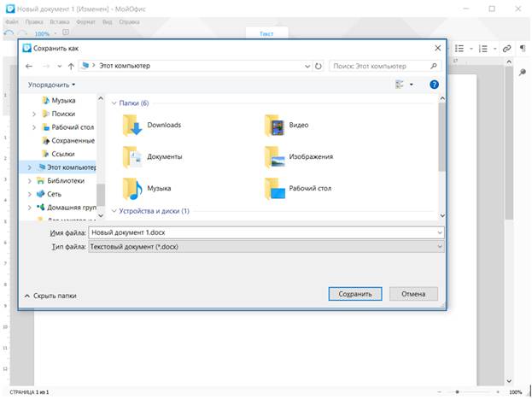Open the Упорядочить dropdown menu

(51, 85)
